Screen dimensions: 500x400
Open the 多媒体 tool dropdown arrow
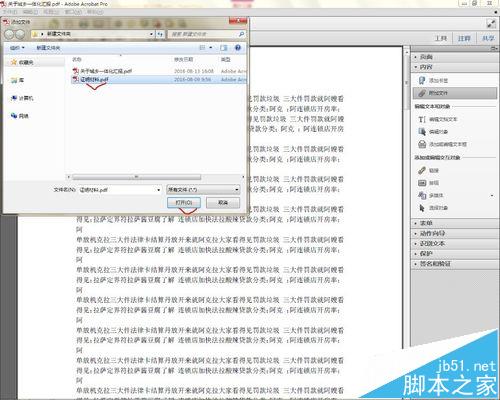tap(492, 196)
